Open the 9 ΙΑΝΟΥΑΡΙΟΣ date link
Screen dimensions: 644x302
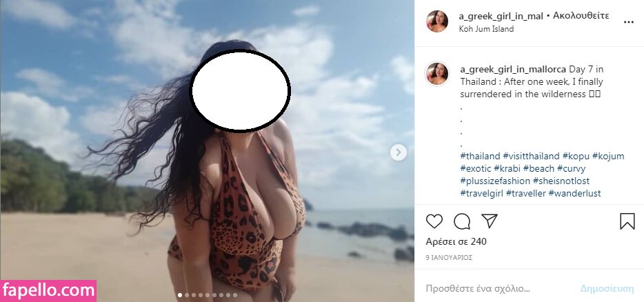point(449,258)
